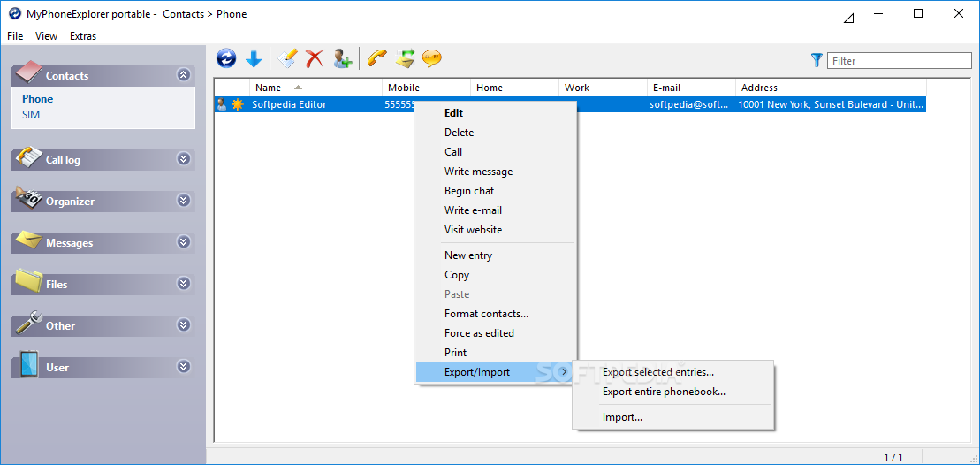Expand the User sidebar section
Viewport: 980px width, 465px height.
183,366
